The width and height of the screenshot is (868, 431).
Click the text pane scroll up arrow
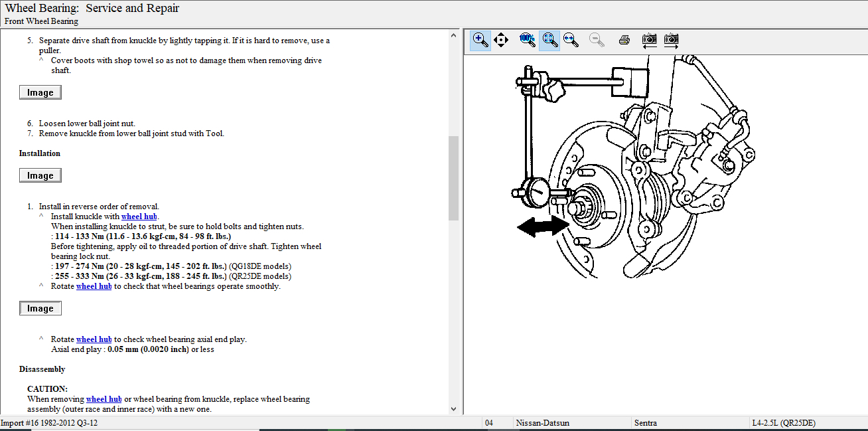pos(454,35)
